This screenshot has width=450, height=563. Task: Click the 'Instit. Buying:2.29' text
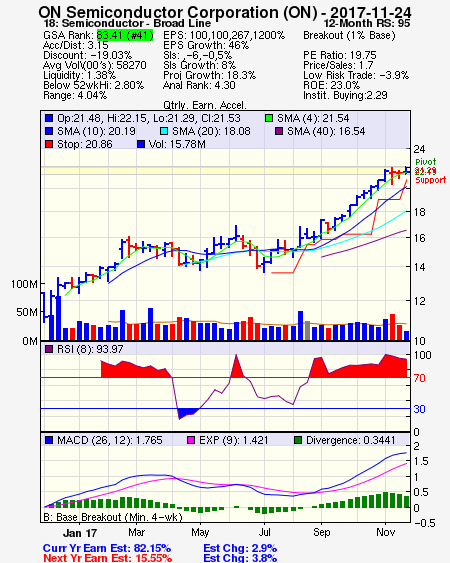(345, 96)
